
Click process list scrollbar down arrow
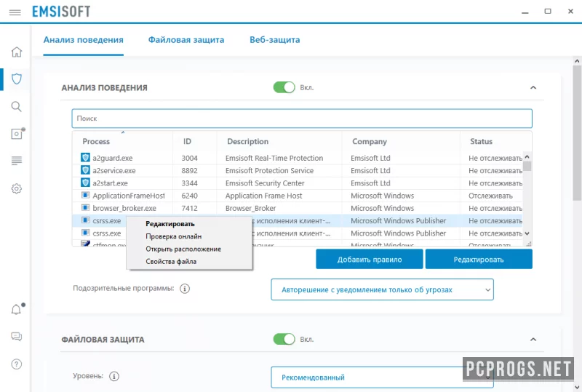(527, 233)
